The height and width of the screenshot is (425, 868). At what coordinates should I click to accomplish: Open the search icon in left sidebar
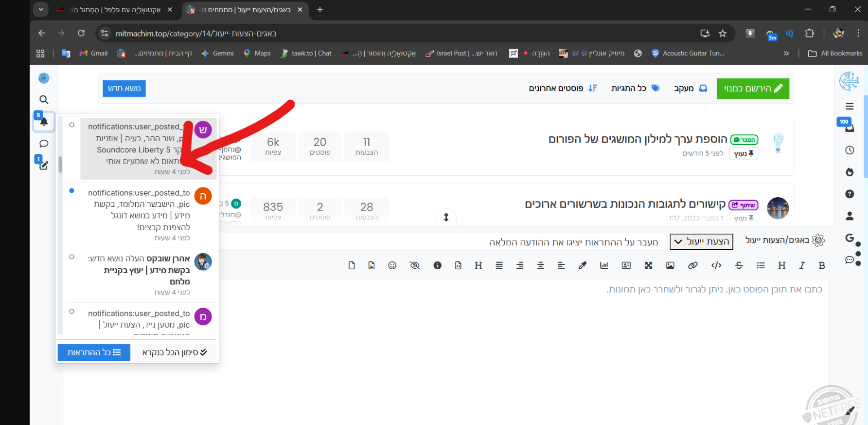pyautogui.click(x=44, y=100)
